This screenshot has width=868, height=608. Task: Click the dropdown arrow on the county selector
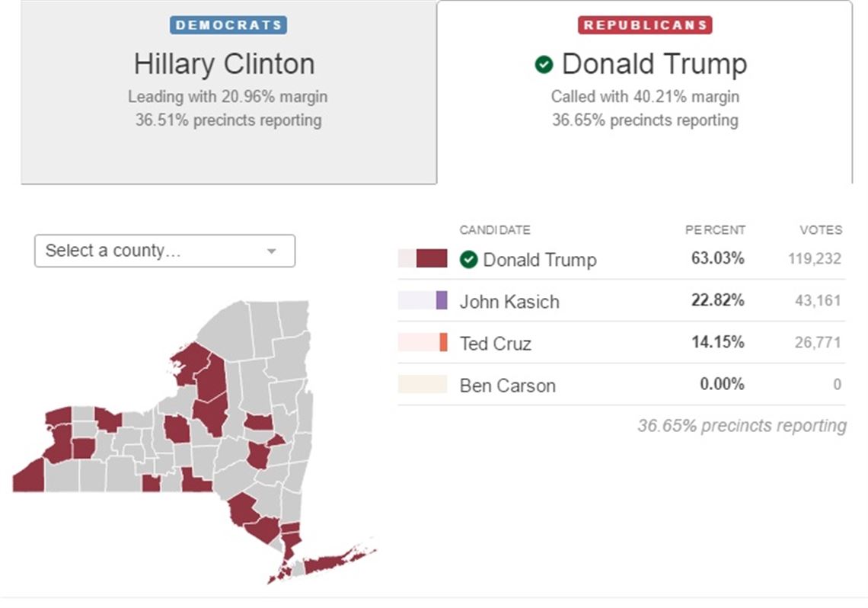click(272, 250)
